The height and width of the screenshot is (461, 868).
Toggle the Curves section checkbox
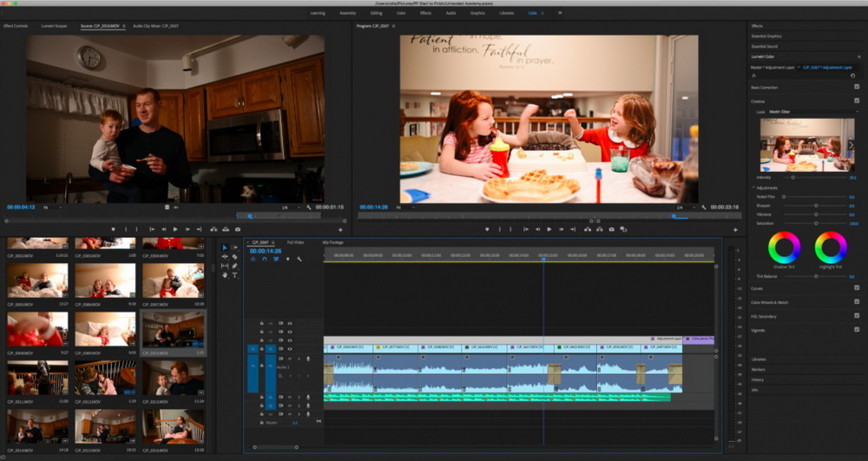click(x=857, y=288)
